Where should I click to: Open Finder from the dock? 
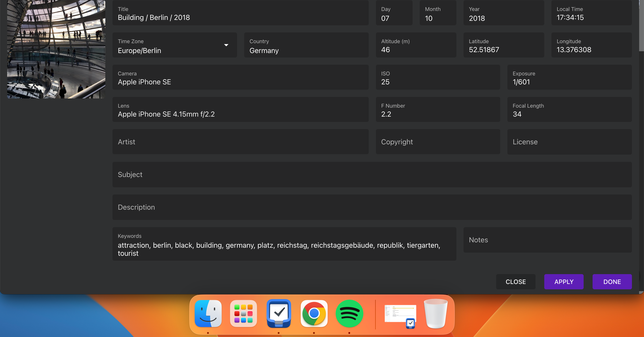[x=208, y=314]
